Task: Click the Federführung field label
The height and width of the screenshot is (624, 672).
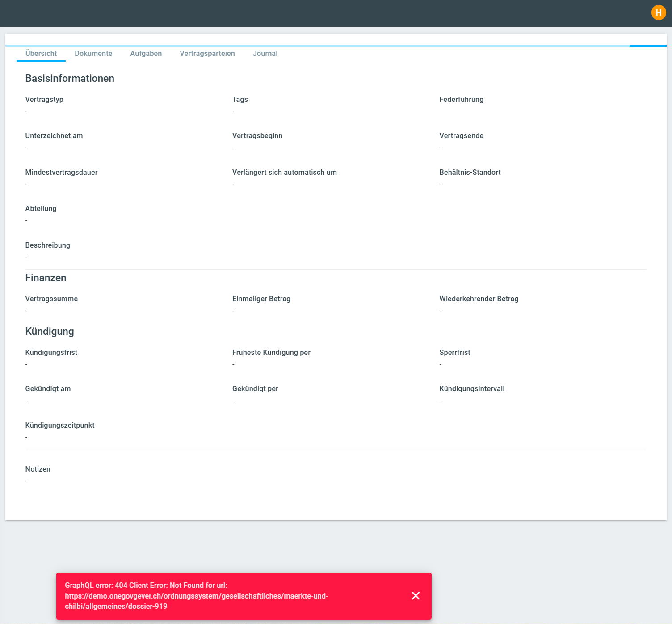Action: coord(461,99)
